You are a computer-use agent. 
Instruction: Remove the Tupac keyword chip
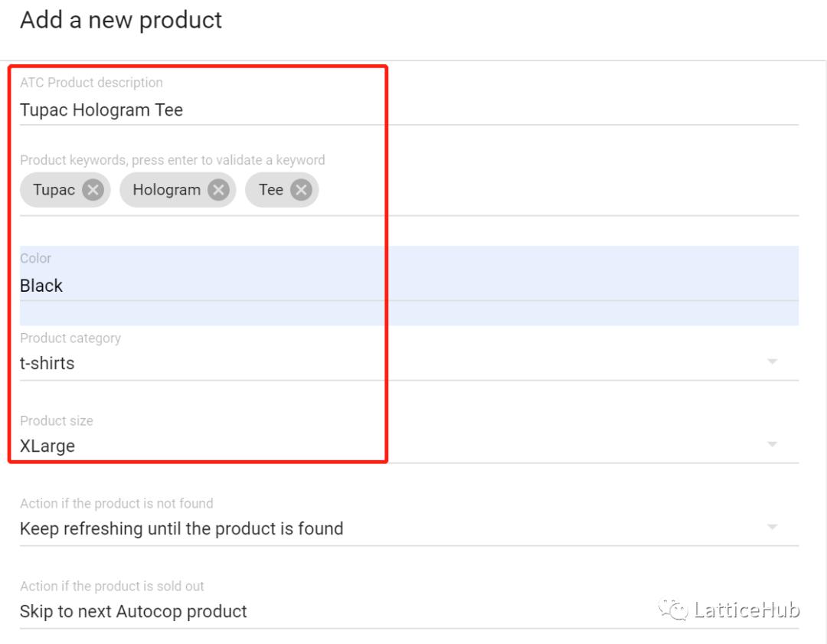pos(93,190)
